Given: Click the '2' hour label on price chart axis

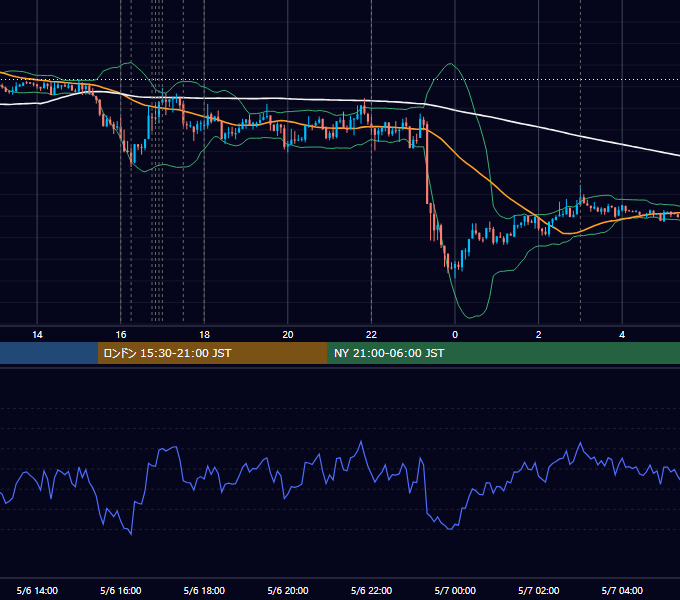Looking at the screenshot, I should 539,335.
